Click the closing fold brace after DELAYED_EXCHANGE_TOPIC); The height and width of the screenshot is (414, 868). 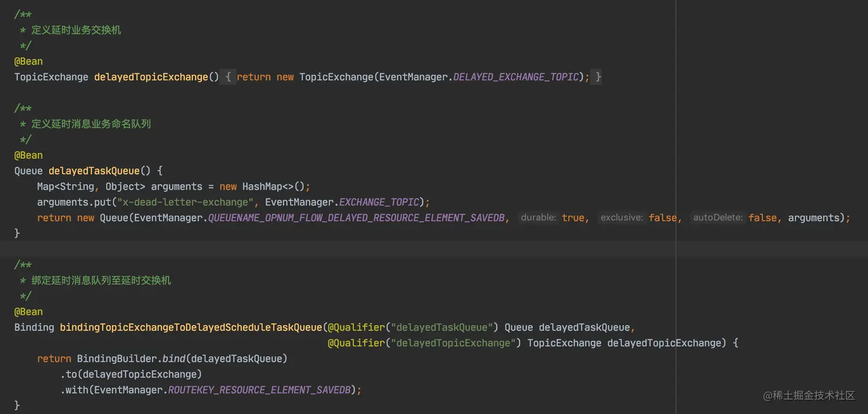tap(598, 77)
